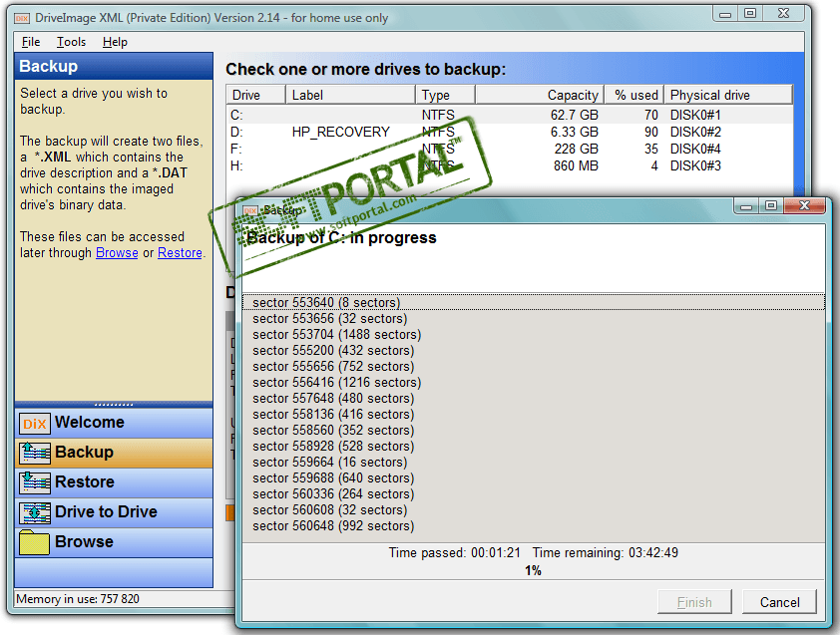Click the 1% progress percentage label

[x=533, y=571]
